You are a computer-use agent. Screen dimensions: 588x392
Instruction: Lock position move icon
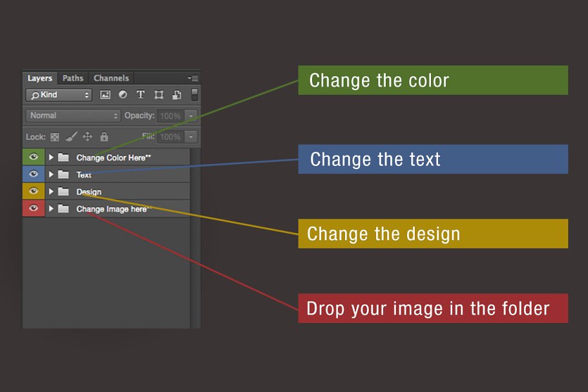click(87, 137)
